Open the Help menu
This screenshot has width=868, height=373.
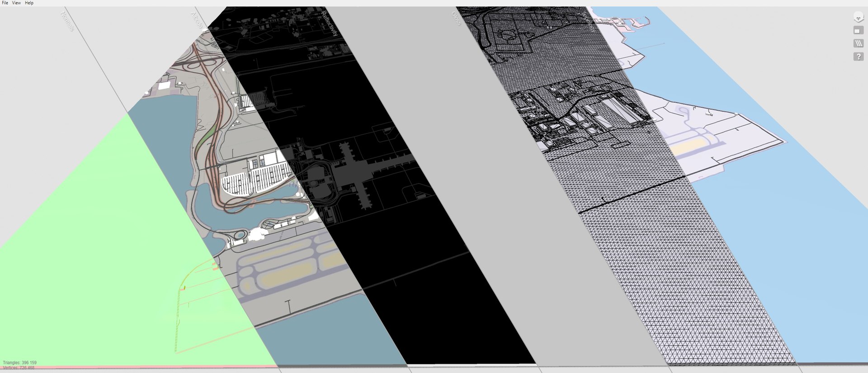29,3
